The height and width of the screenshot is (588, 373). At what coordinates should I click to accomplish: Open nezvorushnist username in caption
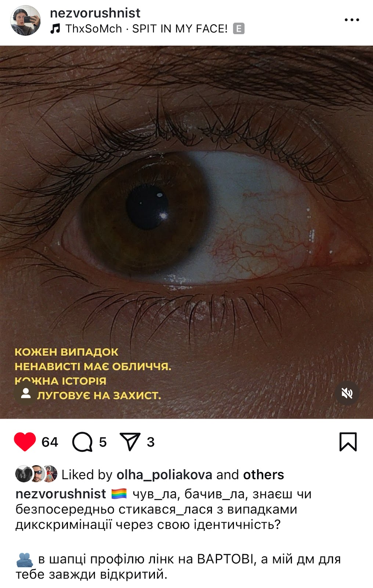(x=61, y=494)
